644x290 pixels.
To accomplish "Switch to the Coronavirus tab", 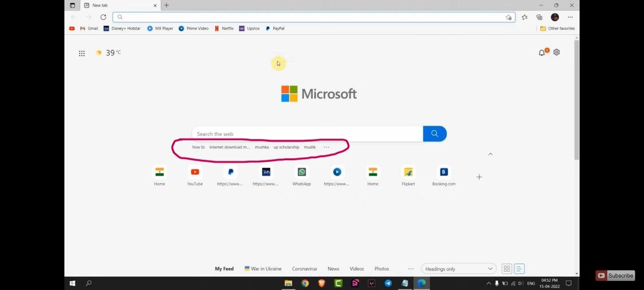I will tap(304, 269).
